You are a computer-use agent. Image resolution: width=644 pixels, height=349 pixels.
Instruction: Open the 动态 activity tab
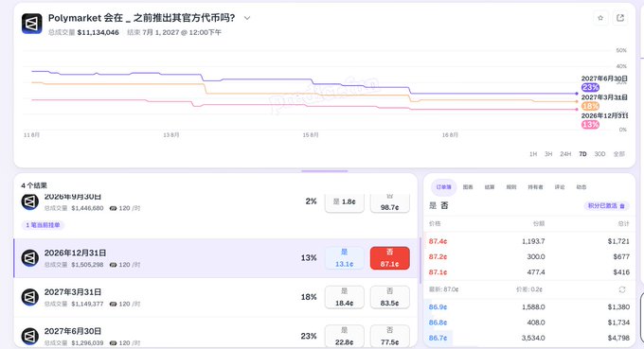581,187
